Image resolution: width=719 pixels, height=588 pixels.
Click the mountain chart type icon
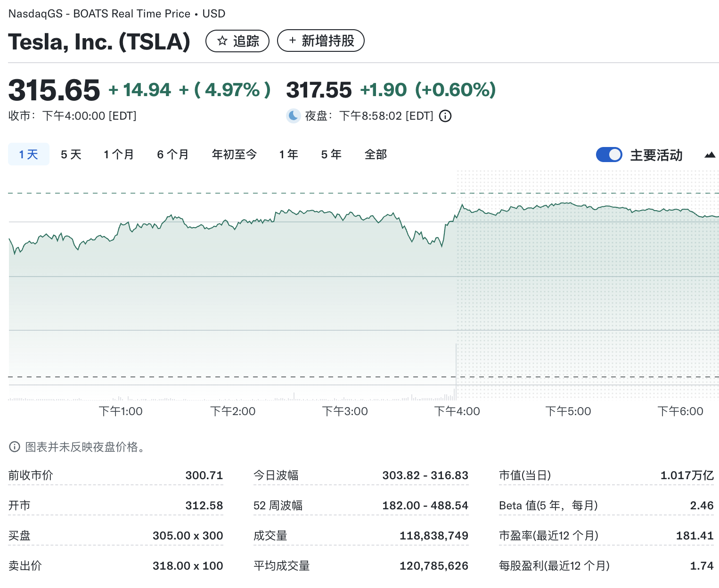point(710,155)
